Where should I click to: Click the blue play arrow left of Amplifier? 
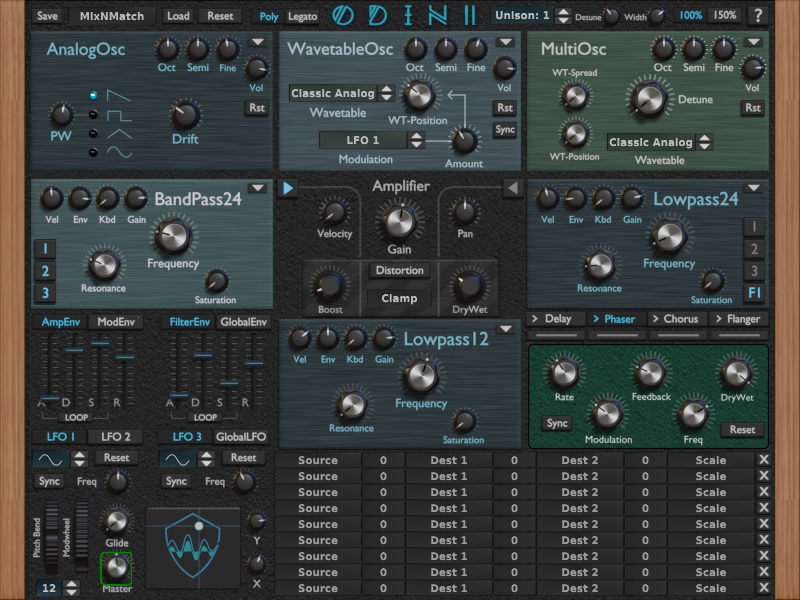pyautogui.click(x=288, y=188)
